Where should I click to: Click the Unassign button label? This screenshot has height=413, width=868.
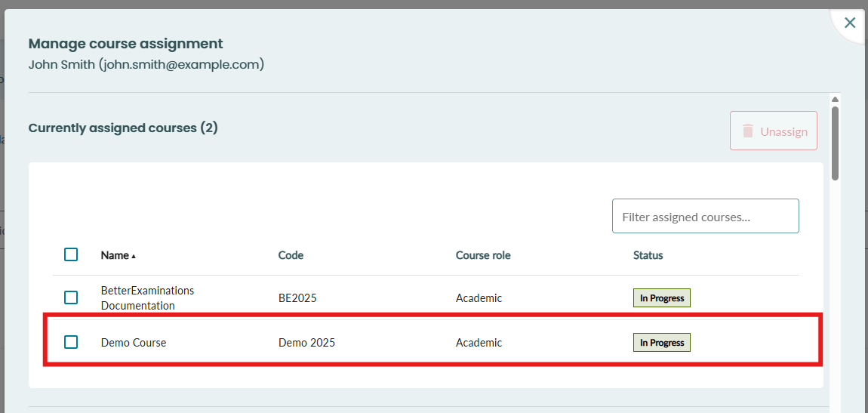coord(784,132)
